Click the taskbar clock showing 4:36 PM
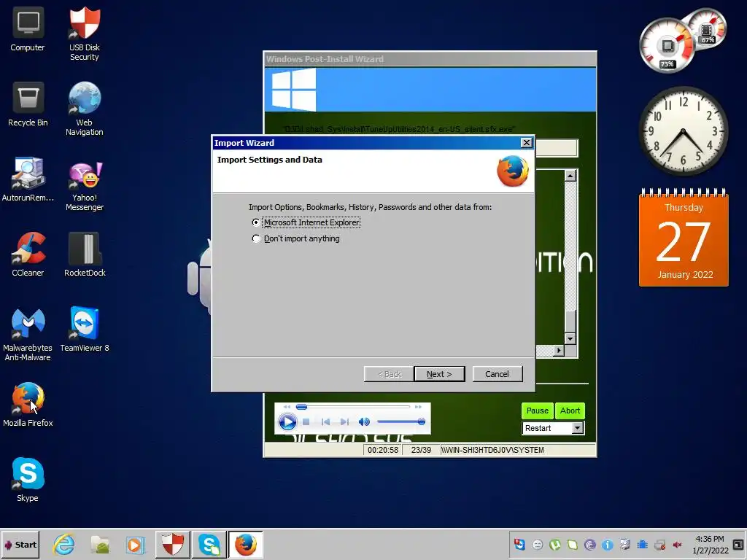 pos(710,545)
